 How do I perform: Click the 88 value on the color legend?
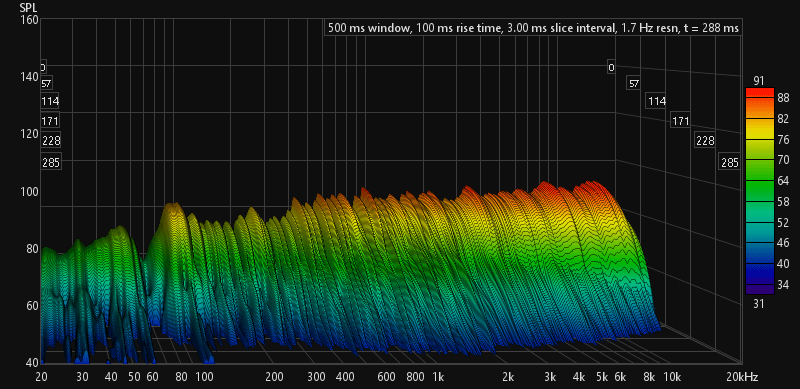(783, 98)
